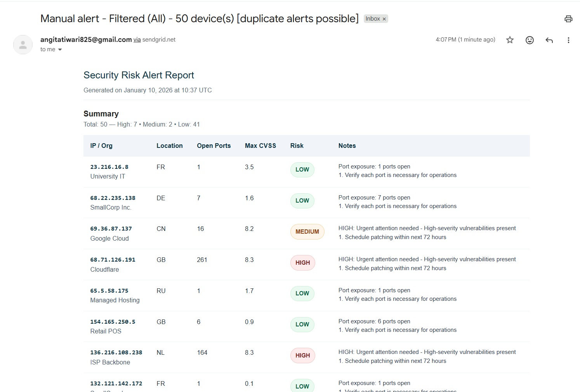Remove the Inbox label with the x

pos(384,19)
